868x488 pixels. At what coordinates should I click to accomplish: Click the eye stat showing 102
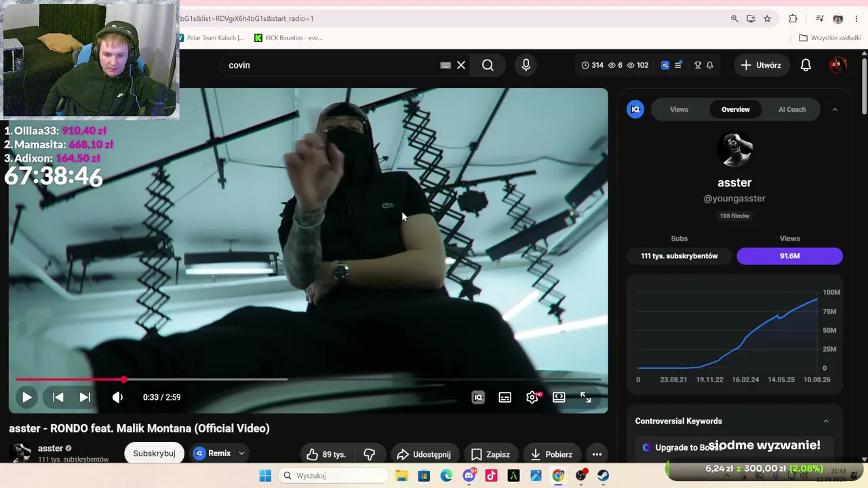point(637,65)
